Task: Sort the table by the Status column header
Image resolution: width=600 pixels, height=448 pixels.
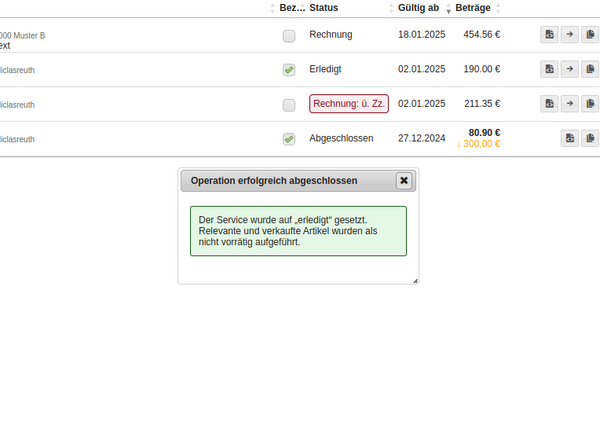Action: 324,8
